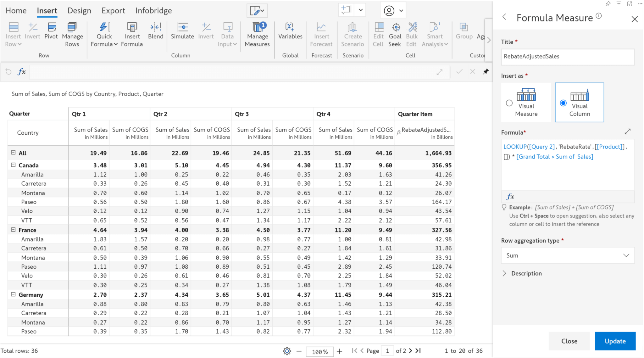This screenshot has width=644, height=358.
Task: Select the Blend column tool
Action: (156, 31)
